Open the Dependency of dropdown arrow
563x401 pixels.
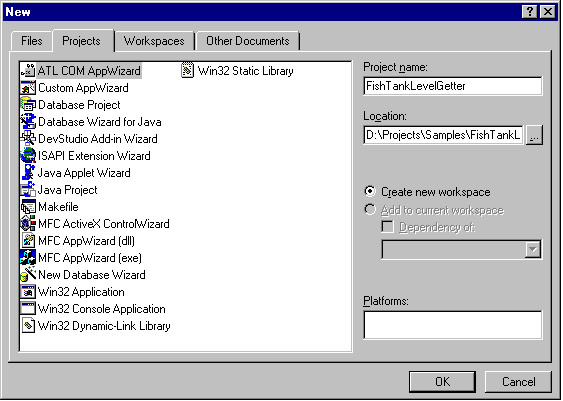(533, 249)
